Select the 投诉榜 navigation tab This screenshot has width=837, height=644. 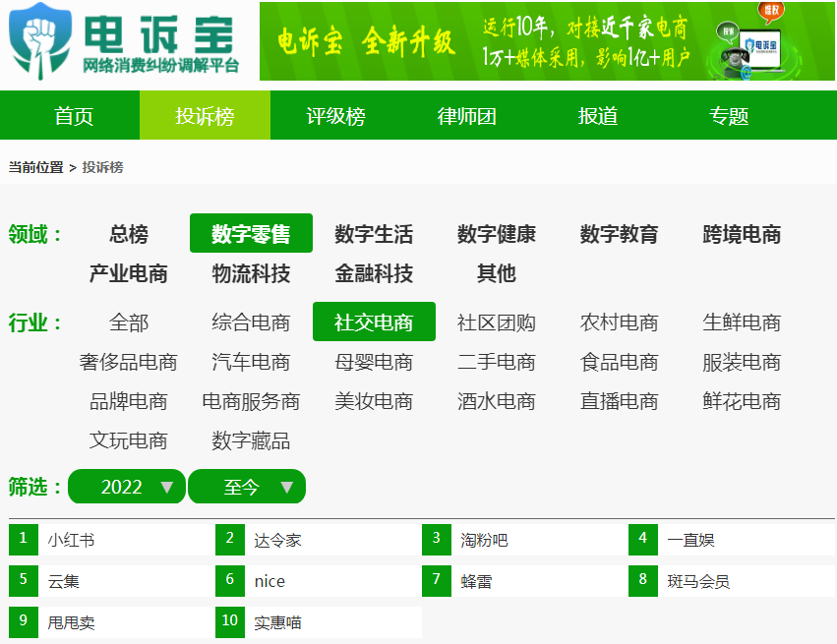[x=205, y=116]
